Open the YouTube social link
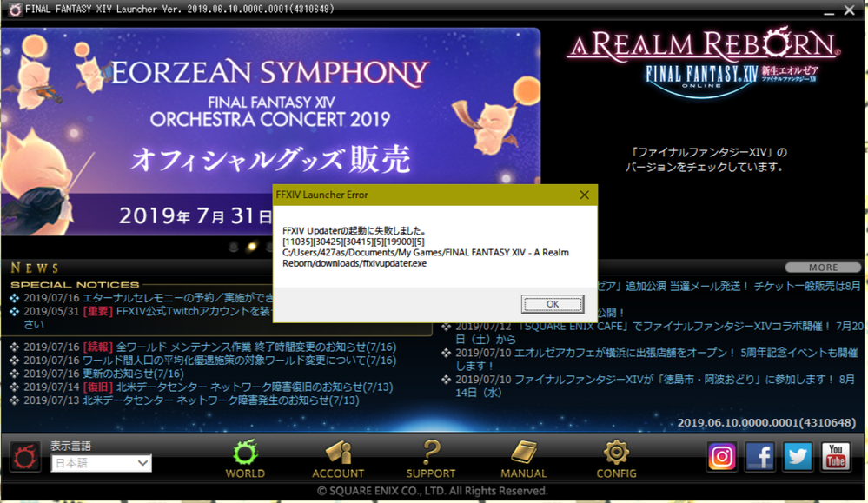The width and height of the screenshot is (868, 503). click(835, 456)
